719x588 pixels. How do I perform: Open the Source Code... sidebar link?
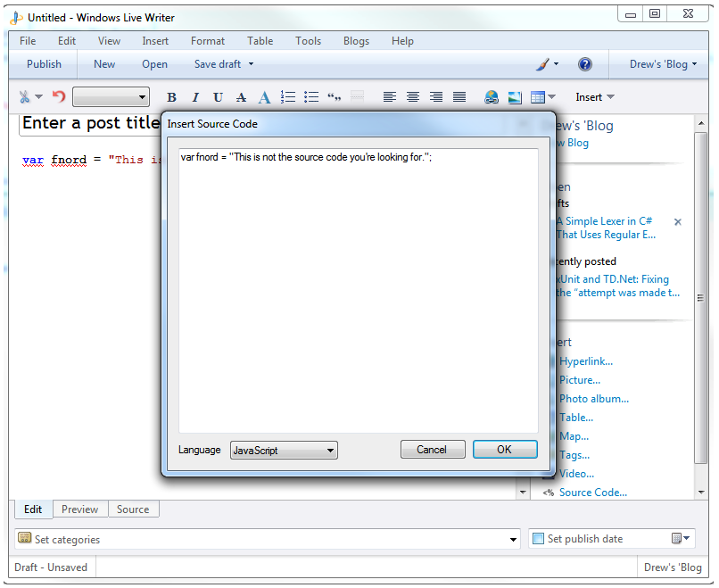point(593,493)
